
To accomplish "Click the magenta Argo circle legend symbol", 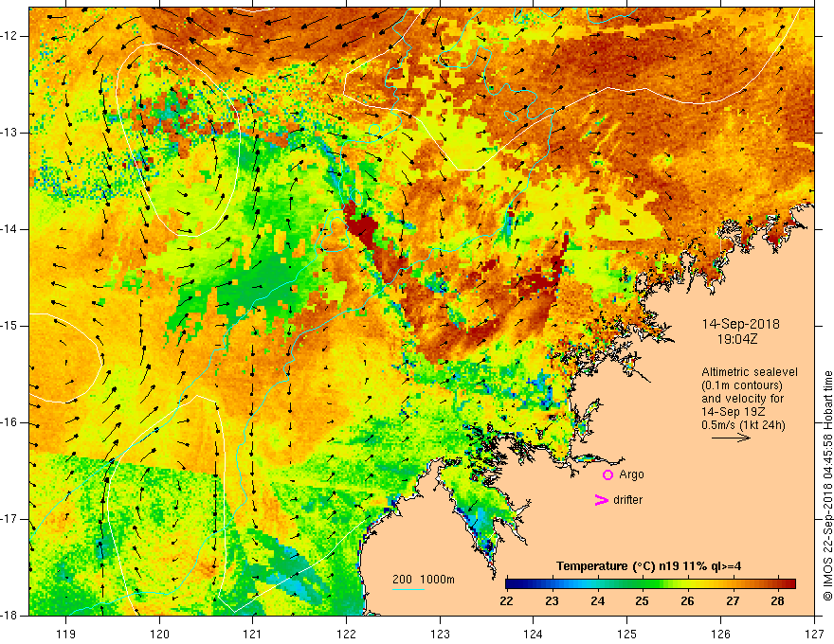I will 607,474.
